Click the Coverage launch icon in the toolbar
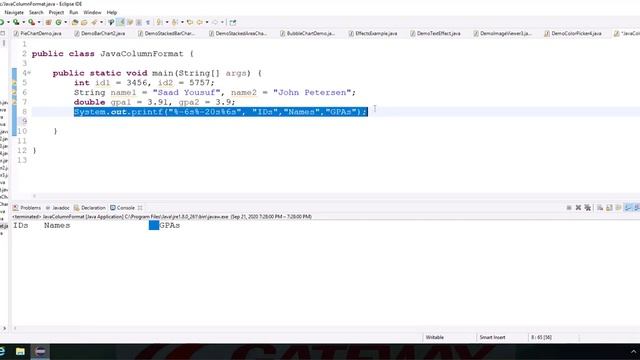This screenshot has width=640, height=360. click(16, 22)
